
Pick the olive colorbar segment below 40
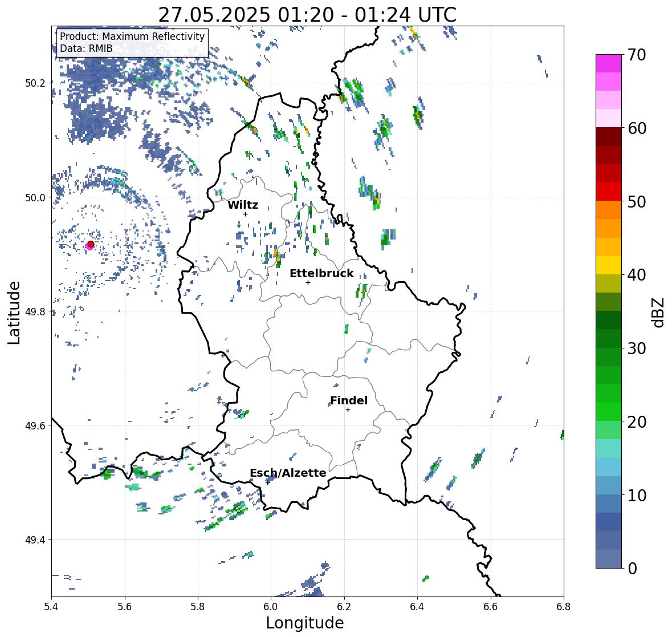click(609, 283)
